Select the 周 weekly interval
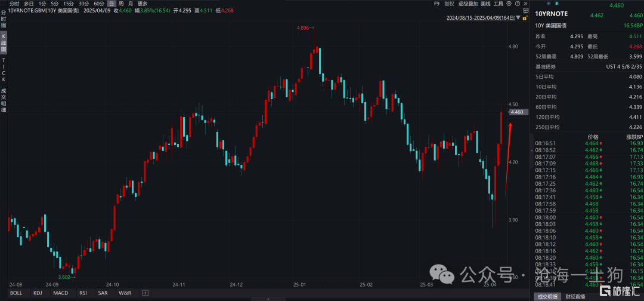 coord(121,4)
